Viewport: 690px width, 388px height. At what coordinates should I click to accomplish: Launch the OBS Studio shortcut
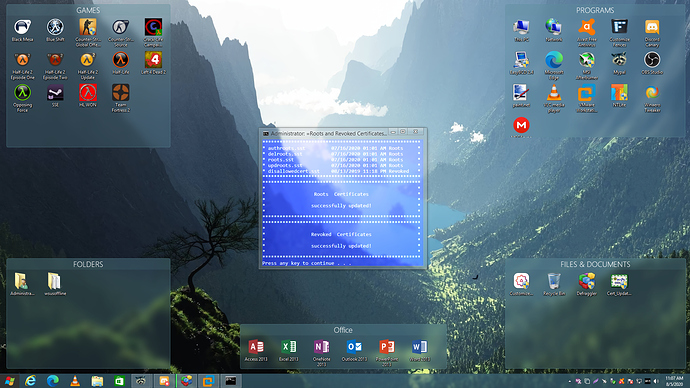652,63
